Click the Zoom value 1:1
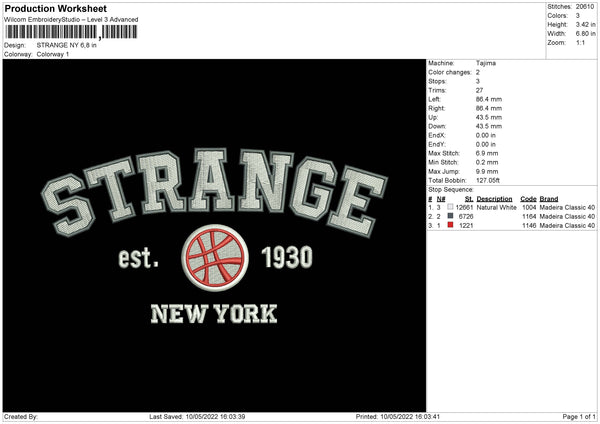600x424 pixels. click(580, 42)
